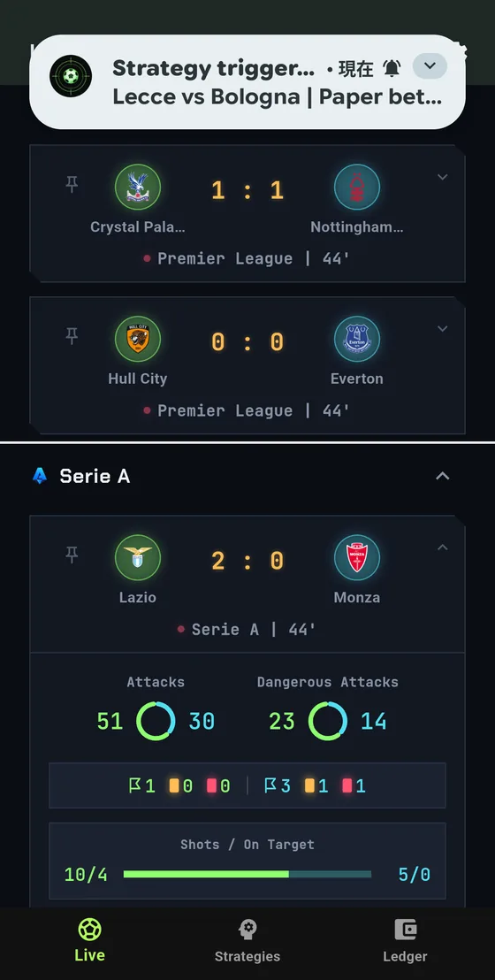
Task: Tap the Nottingham Forest team logo
Action: tap(357, 187)
